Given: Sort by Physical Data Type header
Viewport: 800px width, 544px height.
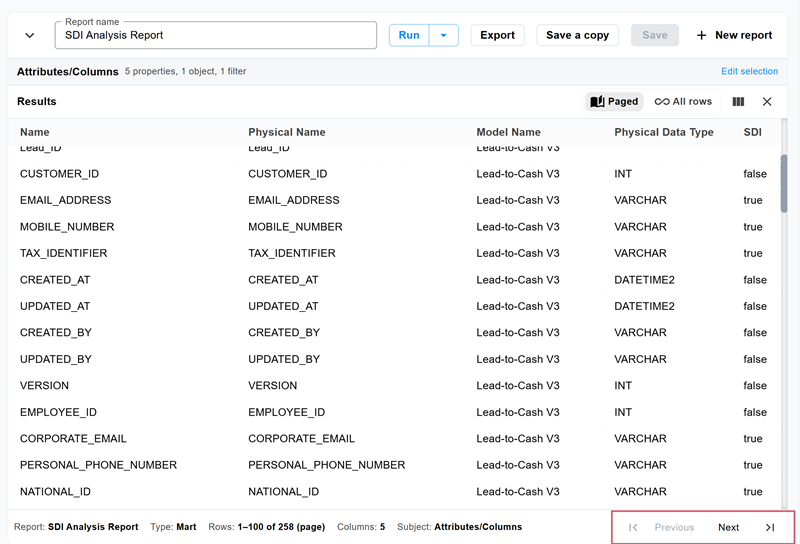Looking at the screenshot, I should tap(664, 132).
